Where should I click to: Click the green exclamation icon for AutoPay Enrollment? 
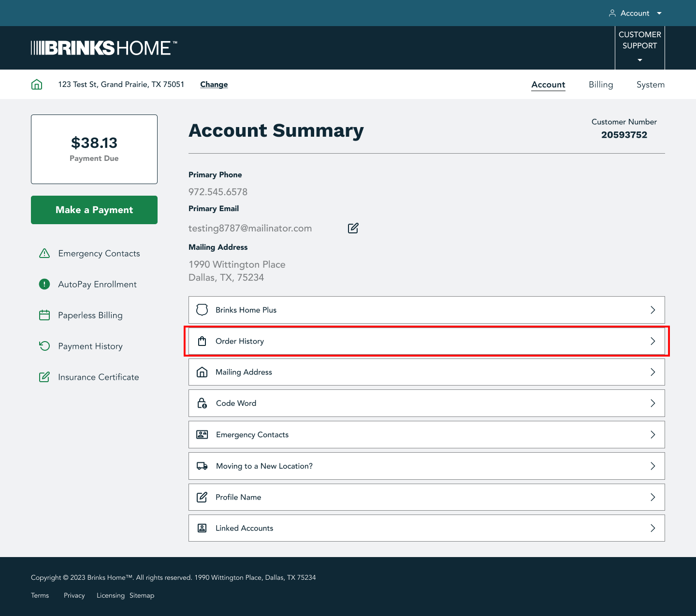[44, 284]
